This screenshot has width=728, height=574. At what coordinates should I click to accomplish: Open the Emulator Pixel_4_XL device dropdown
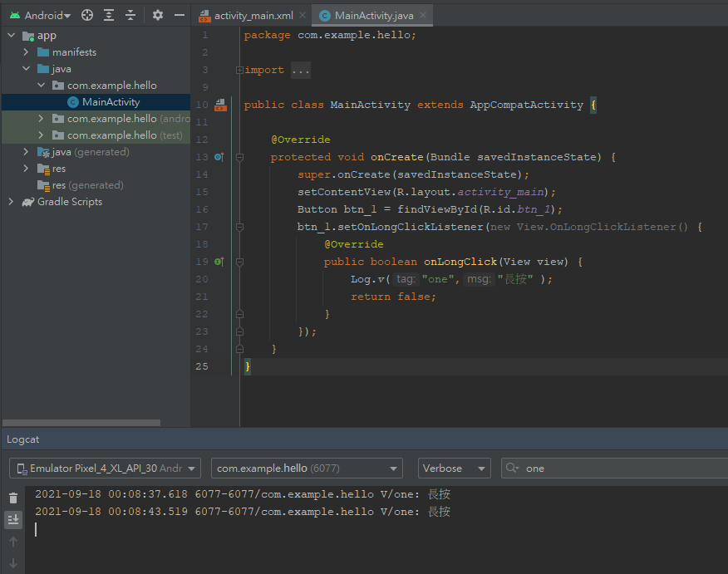[x=105, y=469]
